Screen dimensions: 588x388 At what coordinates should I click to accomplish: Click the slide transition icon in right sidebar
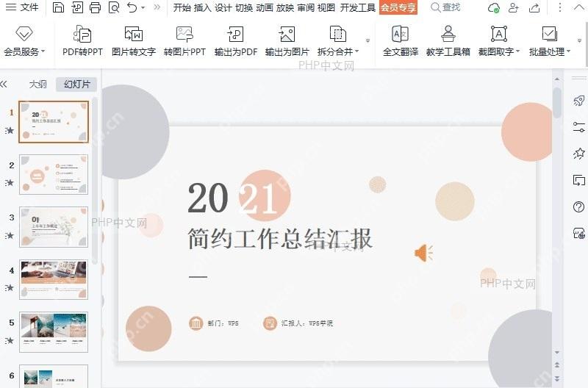579,180
